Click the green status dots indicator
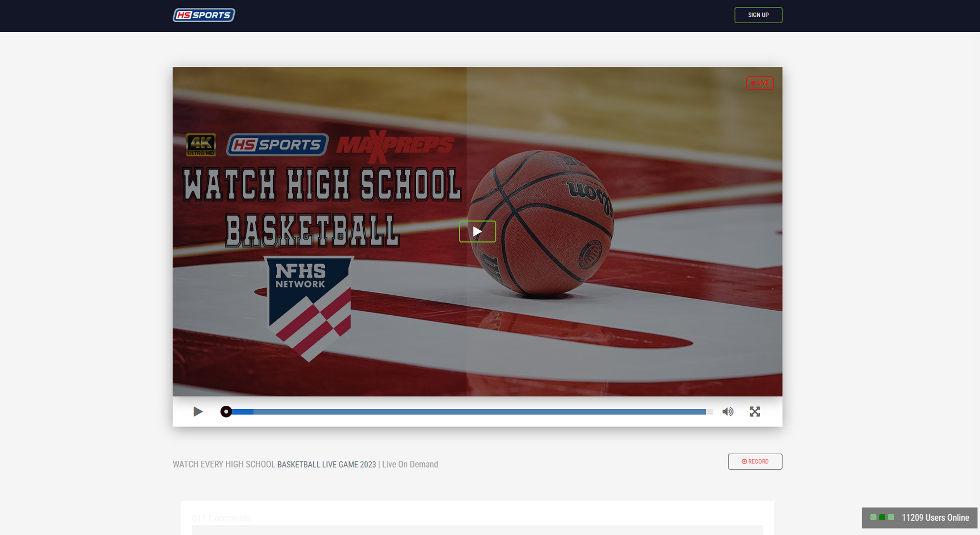 coord(882,517)
